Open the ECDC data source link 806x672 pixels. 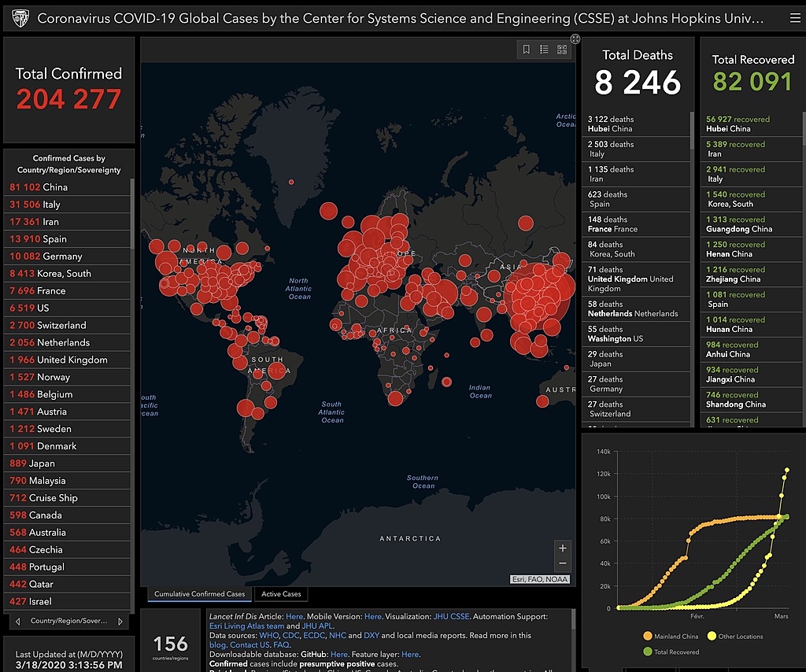313,636
